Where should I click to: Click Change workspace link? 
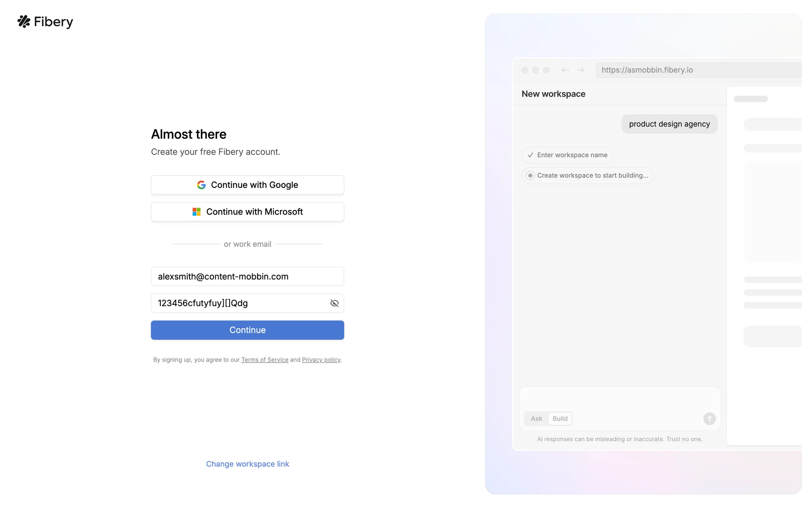coord(247,464)
